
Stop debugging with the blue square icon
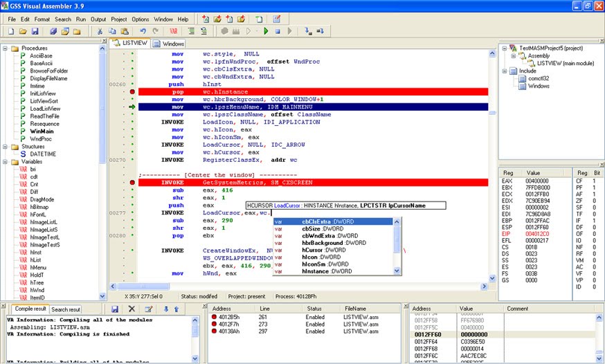click(x=278, y=31)
